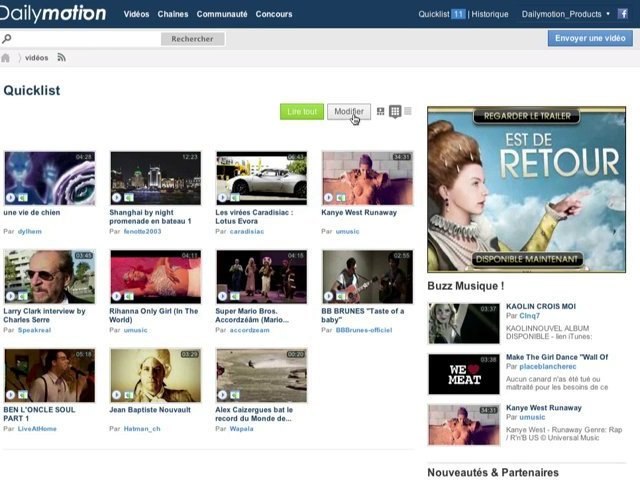The height and width of the screenshot is (480, 640).
Task: Open uploader link Wapala
Action: 242,429
